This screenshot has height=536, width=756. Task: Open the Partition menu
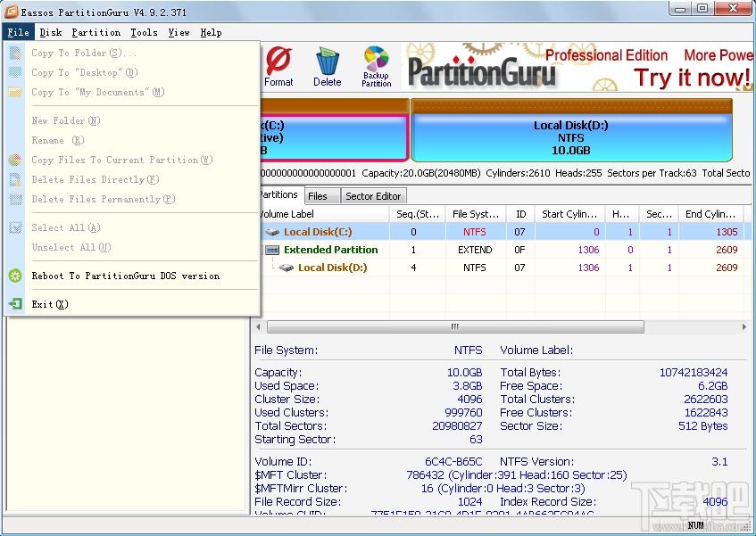[x=96, y=33]
